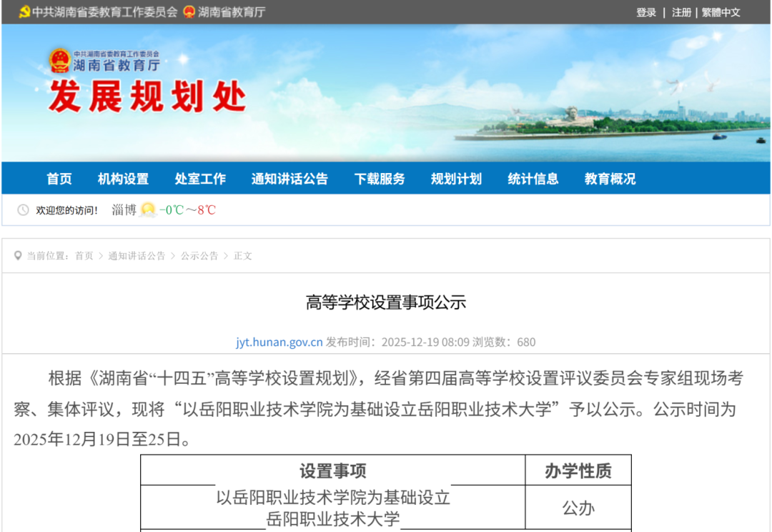
Task: Select the 规划计划 navigation item
Action: point(456,179)
